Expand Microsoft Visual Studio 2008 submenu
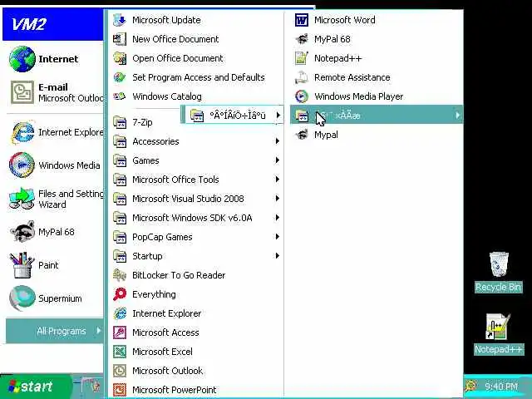 (196, 199)
